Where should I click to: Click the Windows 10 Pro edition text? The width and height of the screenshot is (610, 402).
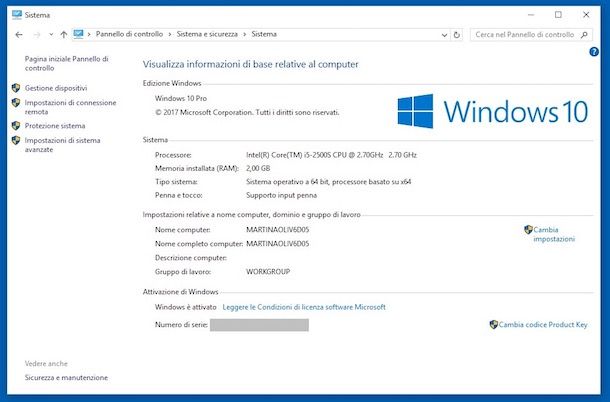[x=181, y=98]
